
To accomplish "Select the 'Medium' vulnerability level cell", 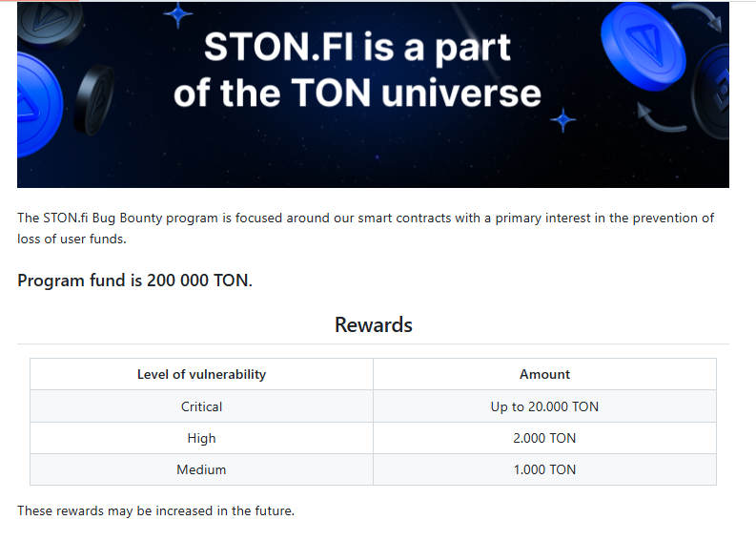I will click(x=201, y=469).
